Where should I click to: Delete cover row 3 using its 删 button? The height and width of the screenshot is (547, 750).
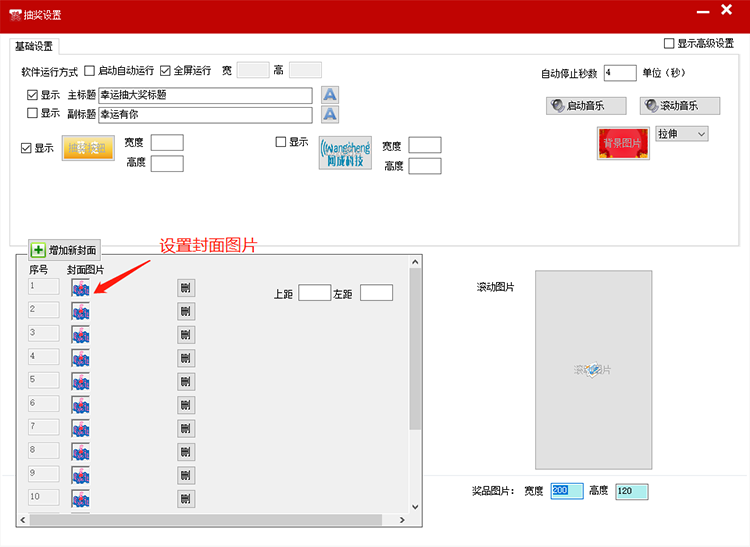click(x=186, y=334)
